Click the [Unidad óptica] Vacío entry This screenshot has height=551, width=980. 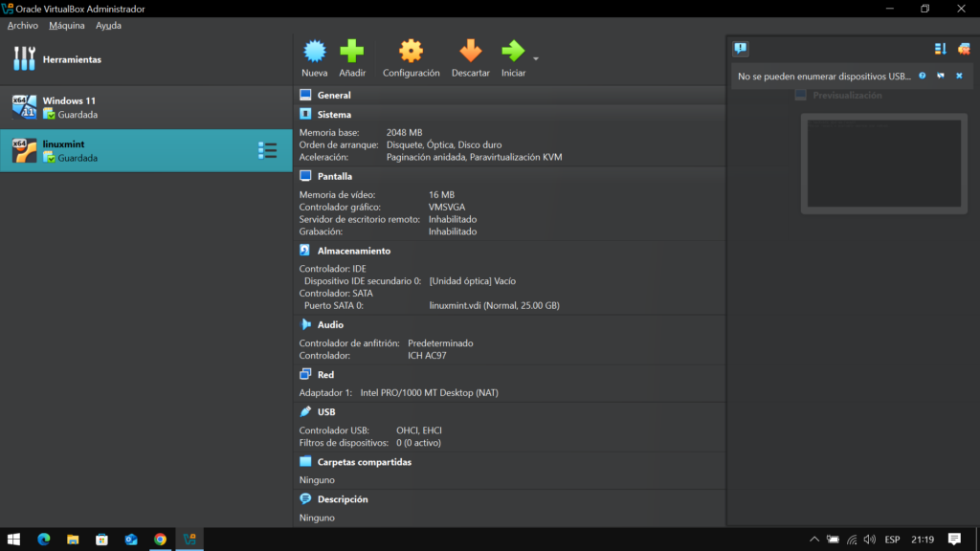tap(473, 281)
